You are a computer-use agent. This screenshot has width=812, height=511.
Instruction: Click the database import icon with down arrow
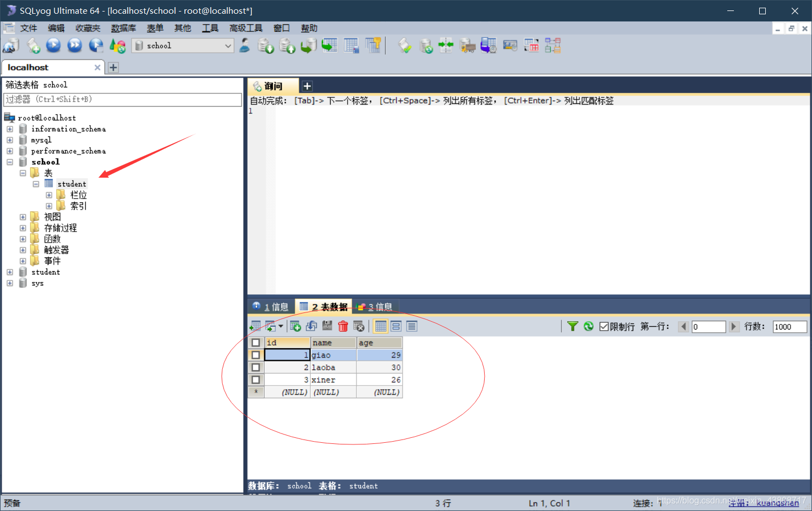pos(266,46)
